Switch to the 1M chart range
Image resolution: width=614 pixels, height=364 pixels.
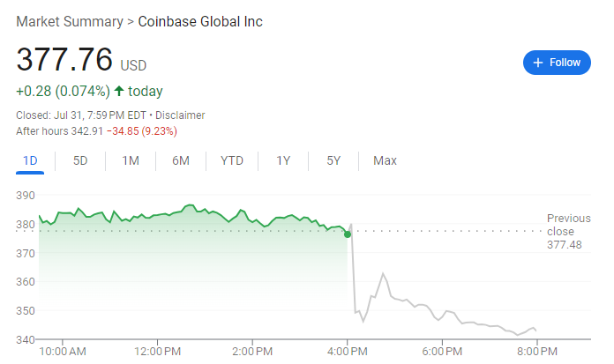[131, 160]
